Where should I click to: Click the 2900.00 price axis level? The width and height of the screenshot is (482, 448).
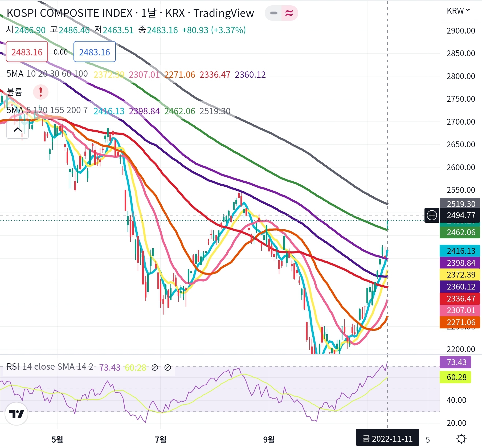461,31
